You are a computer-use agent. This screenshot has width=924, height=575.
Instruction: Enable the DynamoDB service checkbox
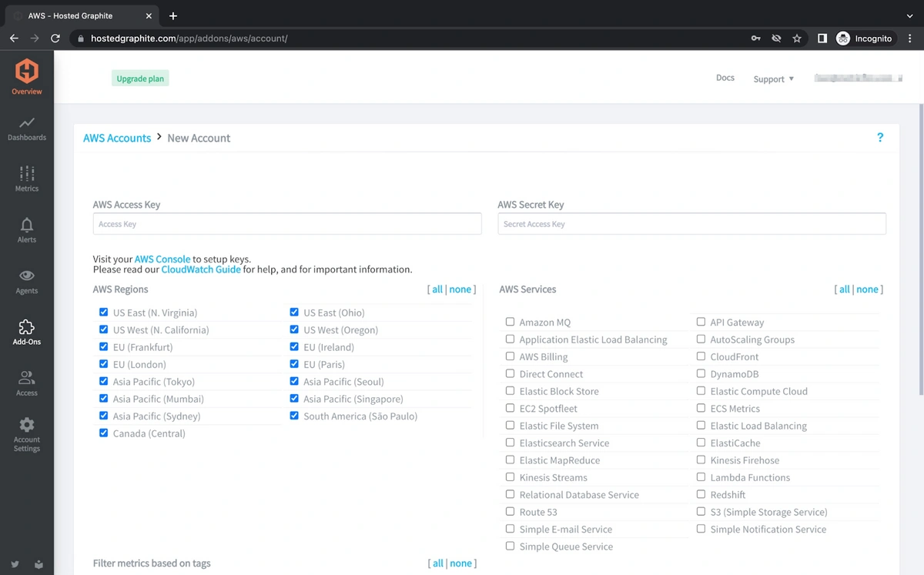pos(701,373)
